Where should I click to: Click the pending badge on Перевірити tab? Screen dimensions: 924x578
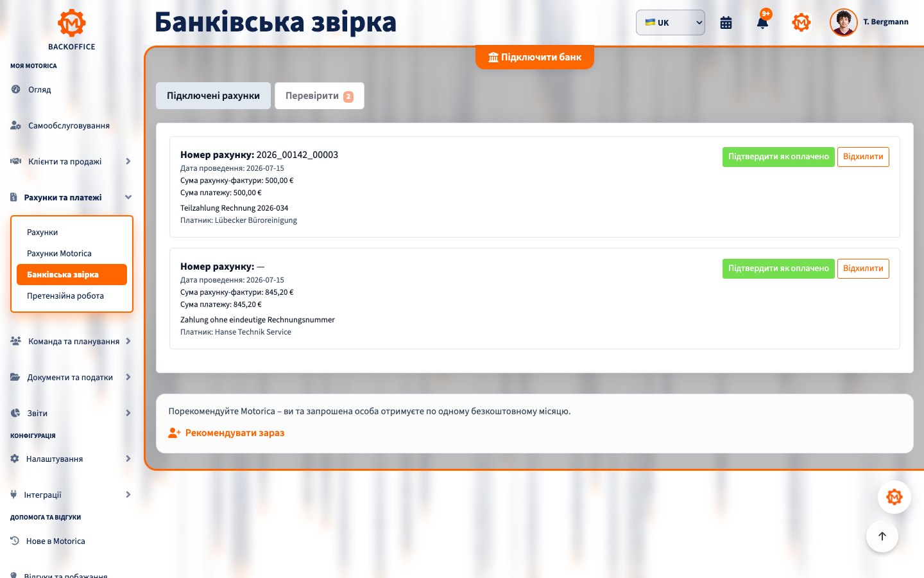[348, 96]
